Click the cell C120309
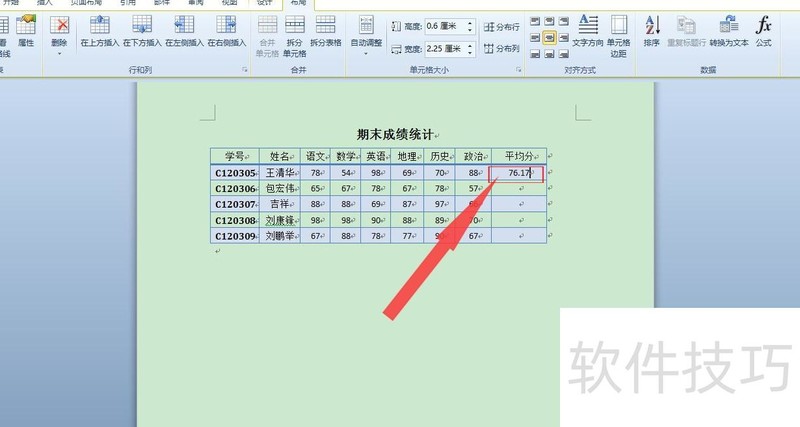Image resolution: width=800 pixels, height=427 pixels. coord(235,236)
